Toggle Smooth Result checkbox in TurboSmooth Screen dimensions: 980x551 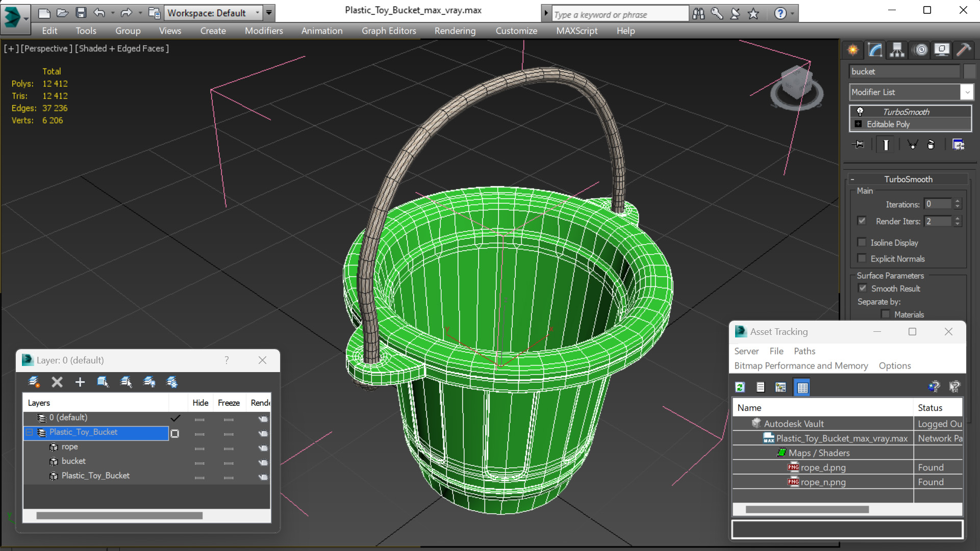point(862,288)
